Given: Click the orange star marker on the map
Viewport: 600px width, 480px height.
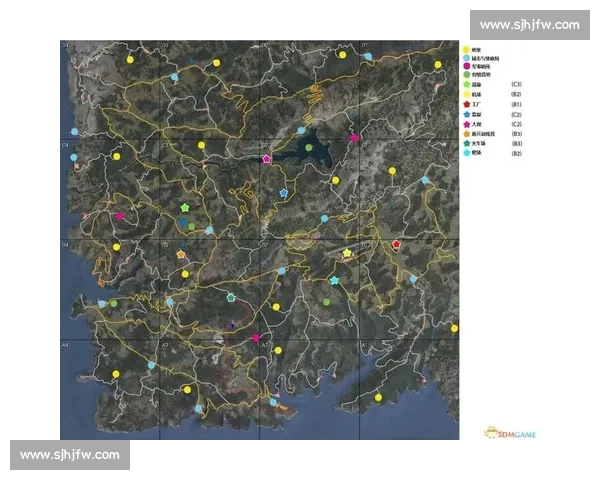Looking at the screenshot, I should (x=181, y=254).
